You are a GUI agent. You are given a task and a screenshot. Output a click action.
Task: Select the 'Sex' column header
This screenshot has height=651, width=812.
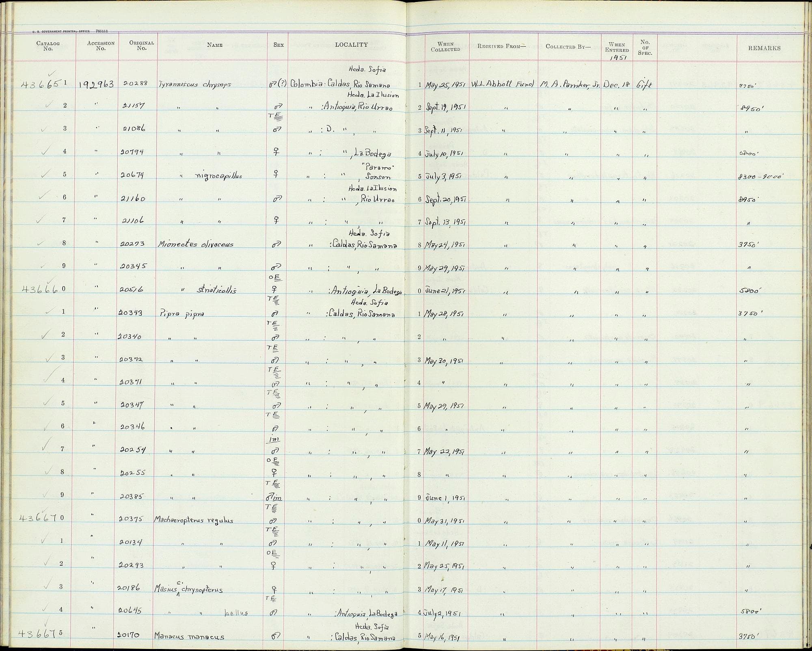[279, 45]
